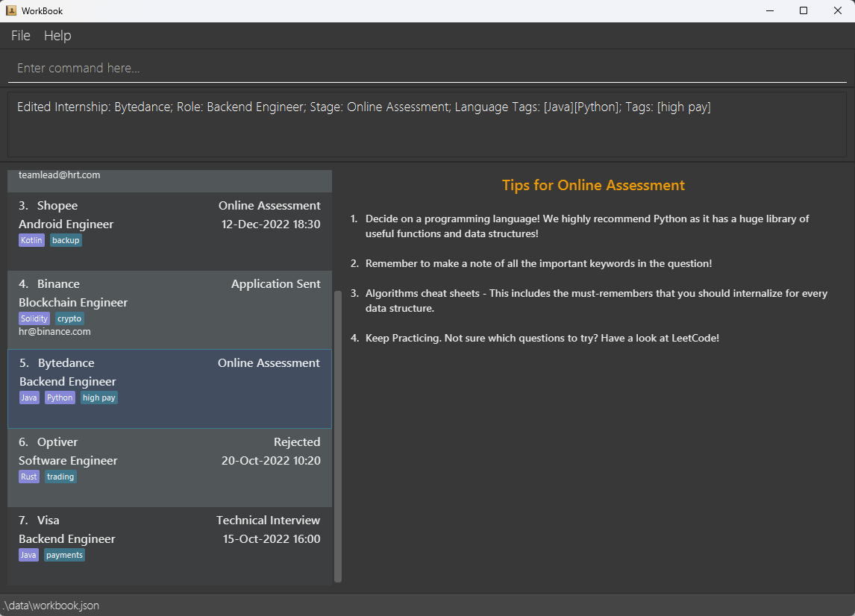Click the Algorithms cheat sheets tip
The image size is (855, 616).
point(597,301)
